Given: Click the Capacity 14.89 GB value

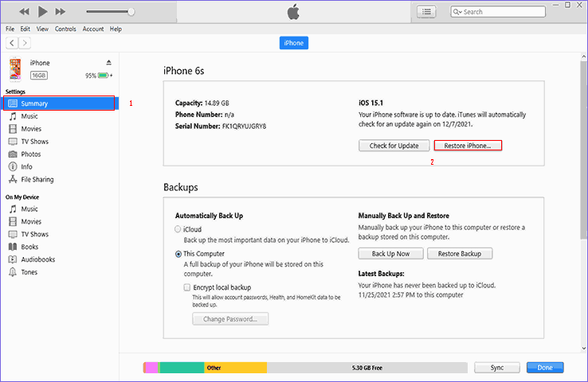Looking at the screenshot, I should (x=217, y=103).
